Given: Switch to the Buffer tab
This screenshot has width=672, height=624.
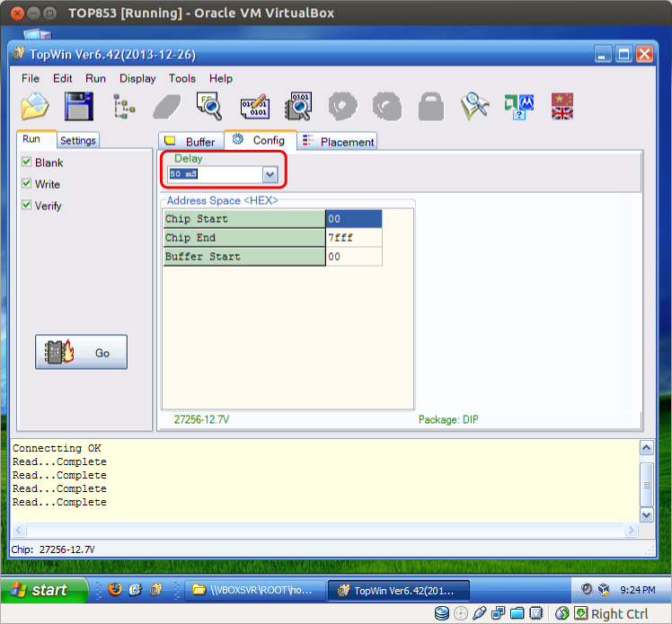Looking at the screenshot, I should 191,141.
